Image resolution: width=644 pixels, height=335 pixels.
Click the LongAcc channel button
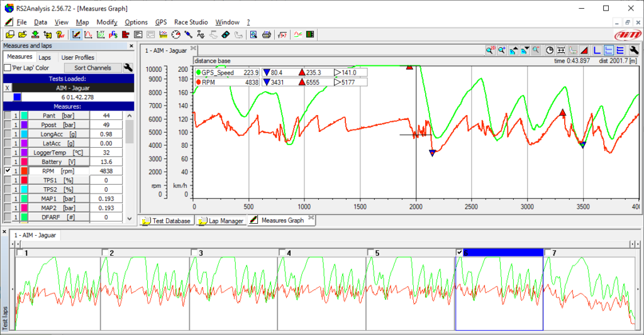(58, 134)
